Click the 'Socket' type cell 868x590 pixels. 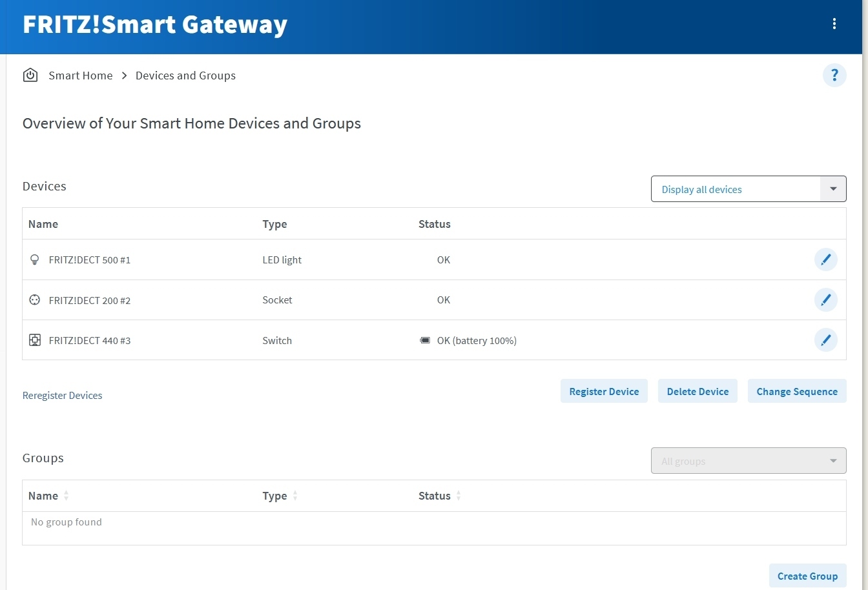[x=277, y=300]
